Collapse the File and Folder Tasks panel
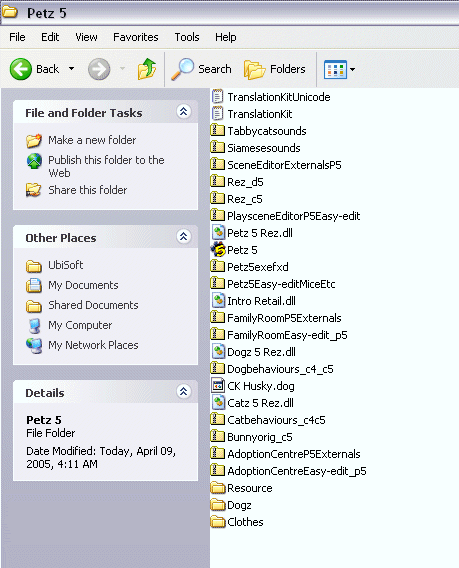The height and width of the screenshot is (568, 459). pos(184,112)
